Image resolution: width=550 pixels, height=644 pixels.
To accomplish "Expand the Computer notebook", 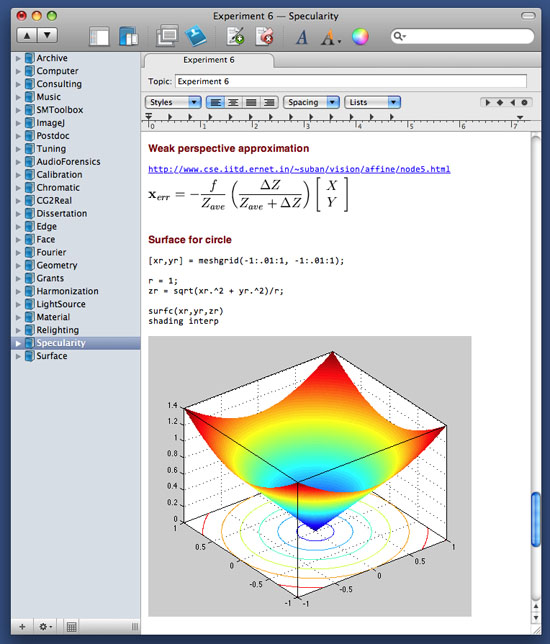I will (18, 71).
